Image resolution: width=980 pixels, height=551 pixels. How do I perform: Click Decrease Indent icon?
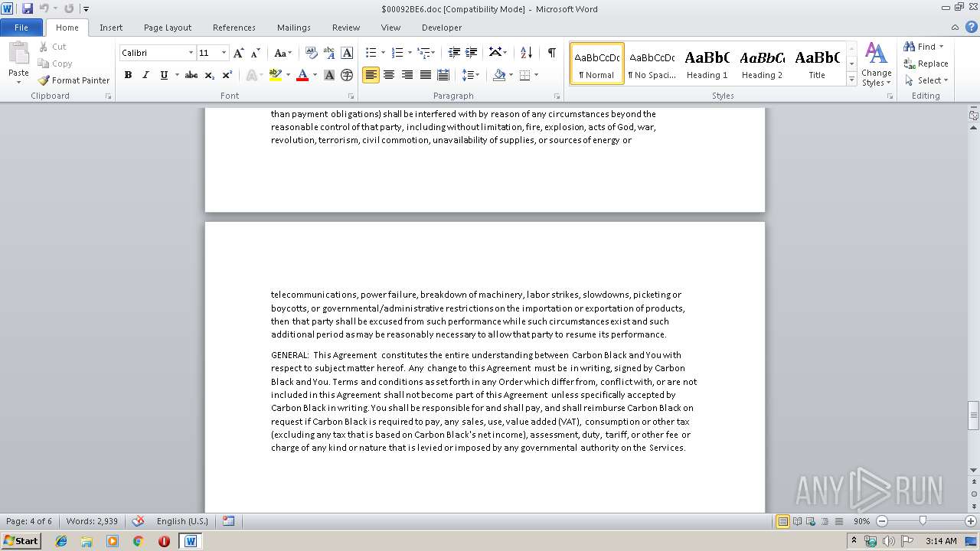click(454, 53)
